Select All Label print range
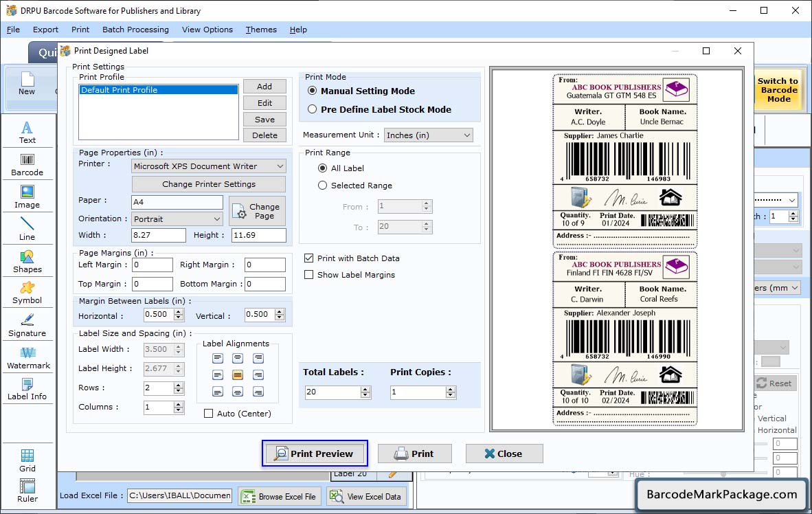 click(323, 168)
